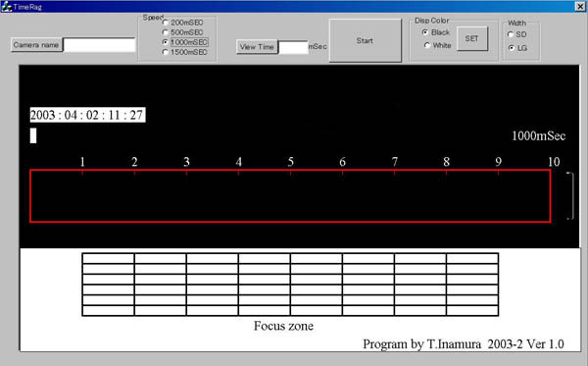Click the Camera name button
Viewport: 588px width, 366px height.
pos(36,45)
